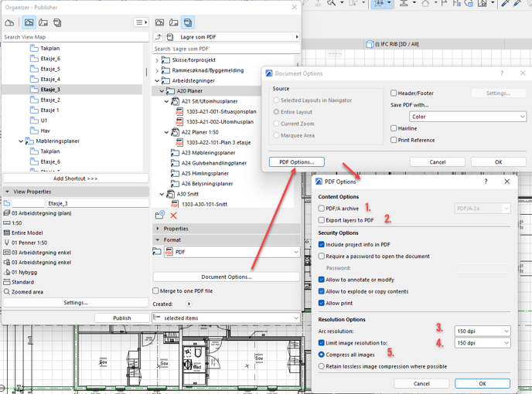
Task: Click the Etasje_3 view name field
Action: [x=97, y=203]
